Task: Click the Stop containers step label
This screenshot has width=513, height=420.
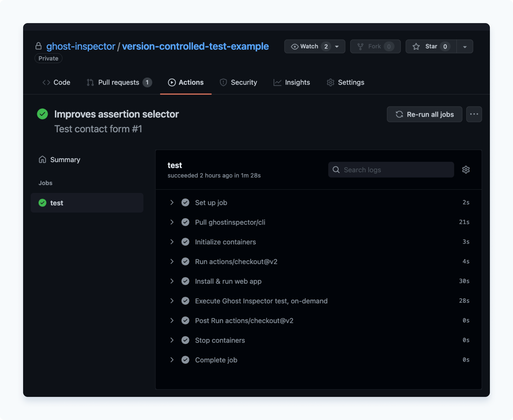Action: point(220,340)
